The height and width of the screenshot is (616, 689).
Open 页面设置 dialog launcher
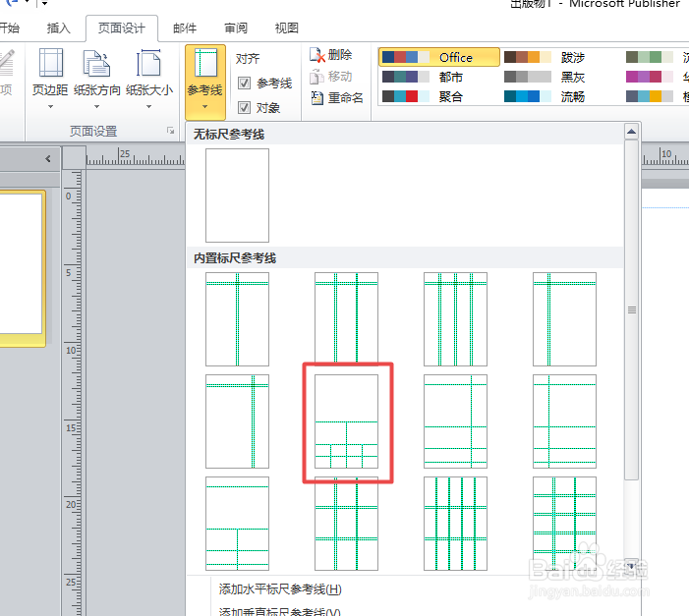click(170, 131)
